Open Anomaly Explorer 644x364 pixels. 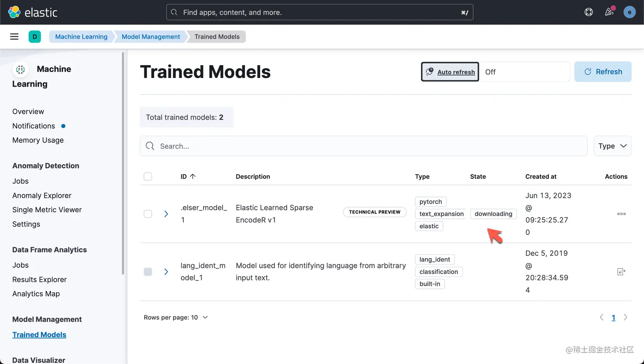[x=42, y=196]
